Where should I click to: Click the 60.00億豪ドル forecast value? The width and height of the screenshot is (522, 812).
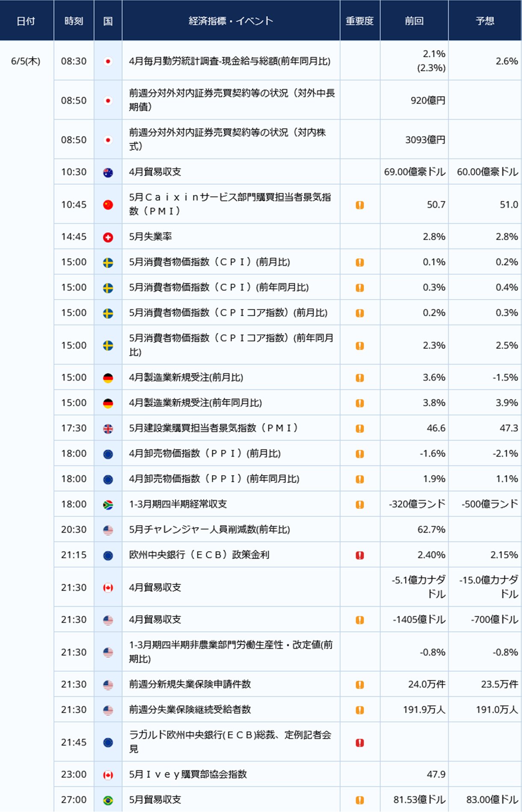pyautogui.click(x=487, y=172)
